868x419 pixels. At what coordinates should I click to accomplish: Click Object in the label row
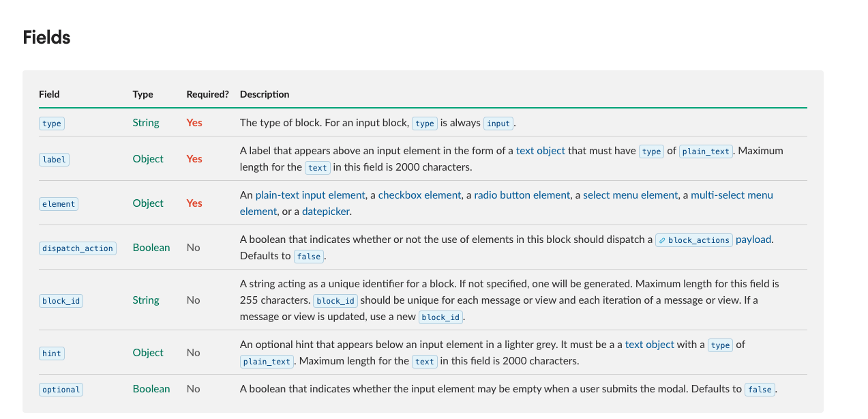pos(148,158)
